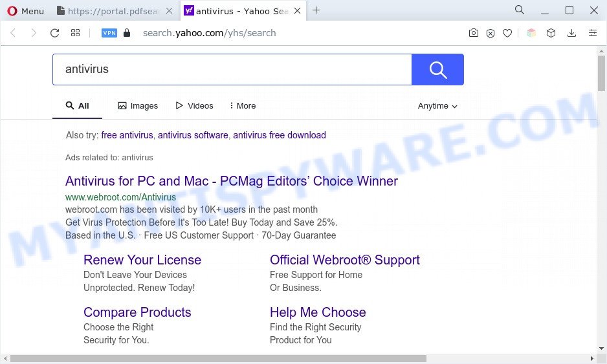Open the Help Me Choose link
Screen dimensions: 607x364
point(318,312)
